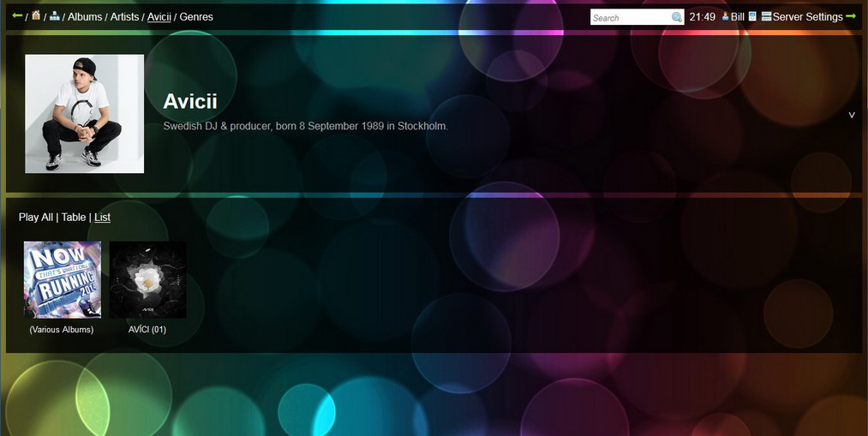Image resolution: width=868 pixels, height=436 pixels.
Task: Go back with the green left arrow
Action: click(17, 15)
